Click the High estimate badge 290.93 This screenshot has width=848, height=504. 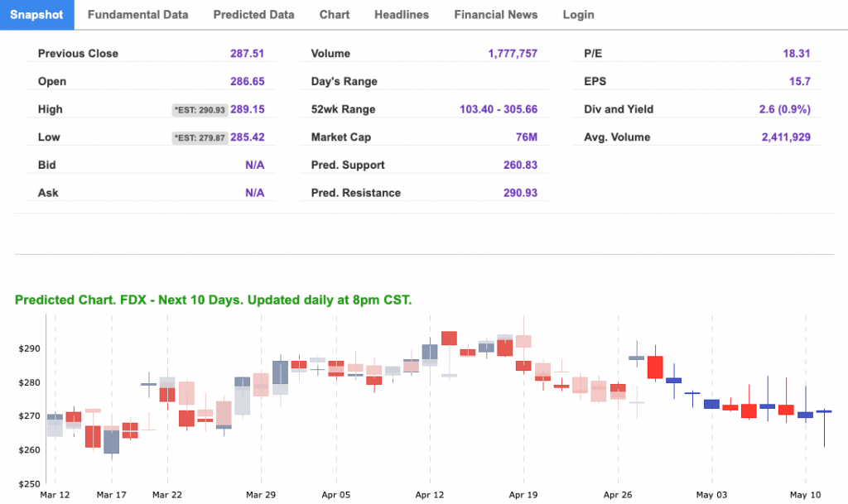(200, 110)
